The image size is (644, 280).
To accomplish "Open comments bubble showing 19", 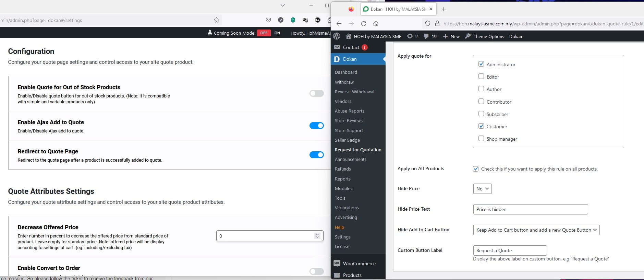I will [430, 36].
